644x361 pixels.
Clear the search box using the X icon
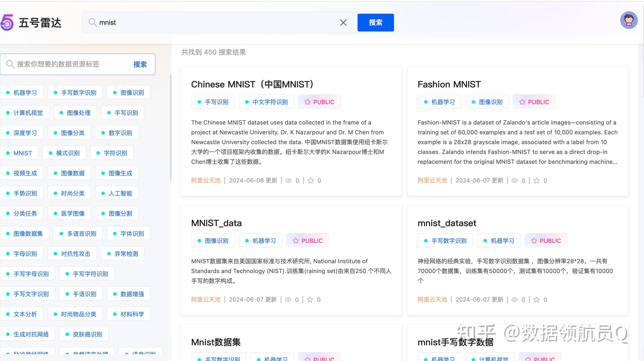tap(343, 23)
